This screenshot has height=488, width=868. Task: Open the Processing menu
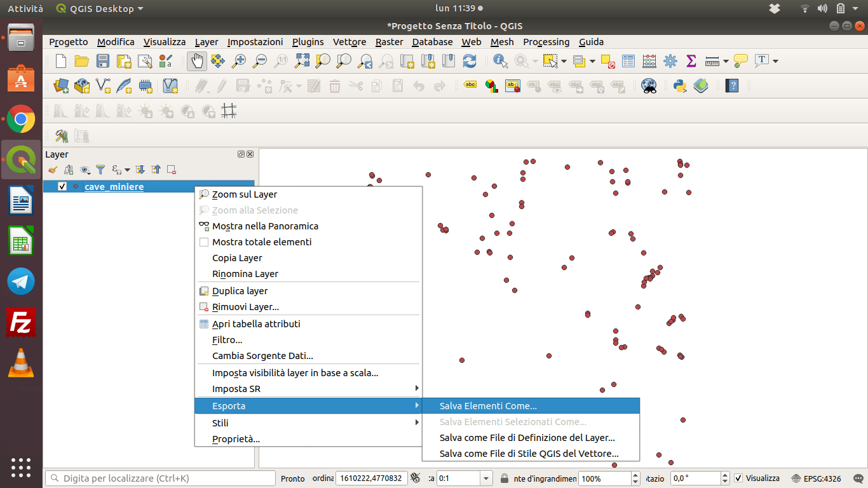pos(546,42)
